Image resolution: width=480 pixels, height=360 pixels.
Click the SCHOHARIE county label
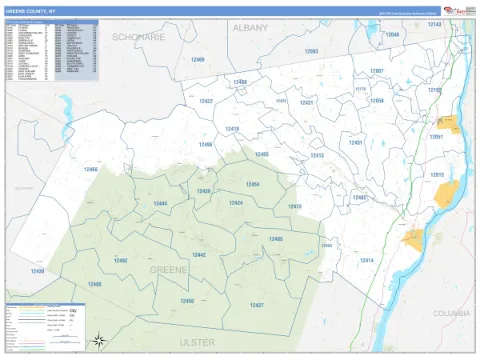click(139, 37)
